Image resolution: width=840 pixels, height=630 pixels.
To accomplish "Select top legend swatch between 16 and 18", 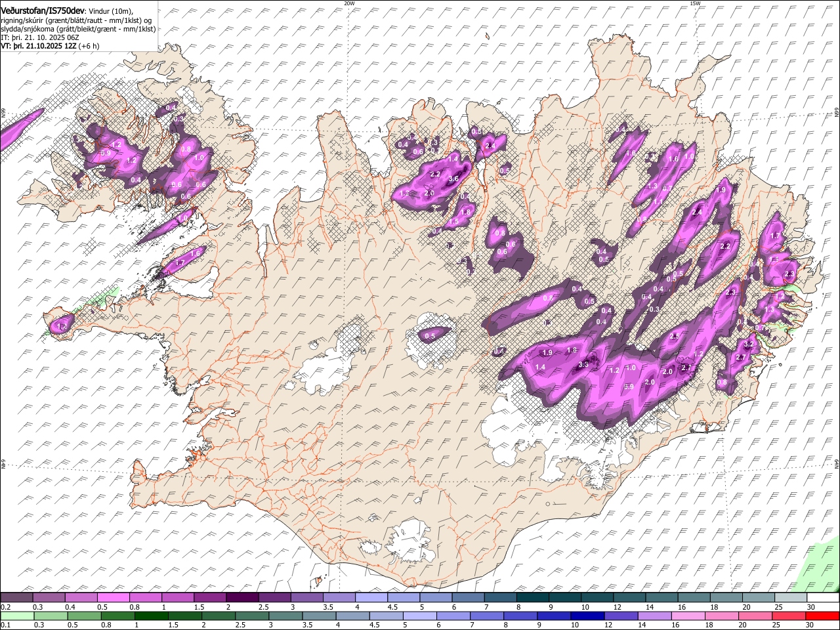I will 694,598.
